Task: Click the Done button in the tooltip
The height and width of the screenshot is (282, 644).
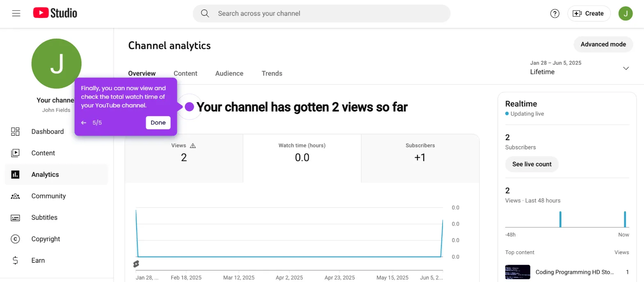Action: [x=158, y=123]
